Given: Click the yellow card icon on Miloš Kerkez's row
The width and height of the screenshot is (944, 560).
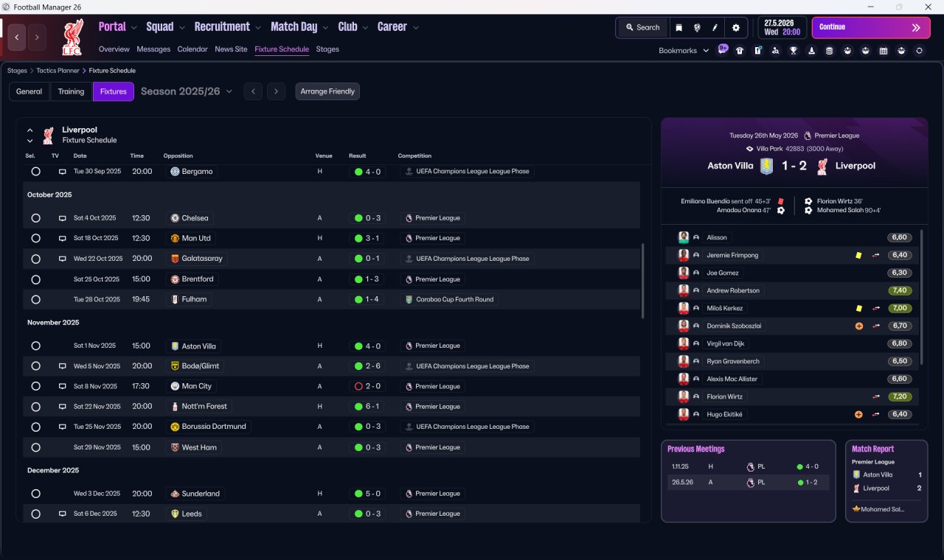Looking at the screenshot, I should (x=859, y=308).
